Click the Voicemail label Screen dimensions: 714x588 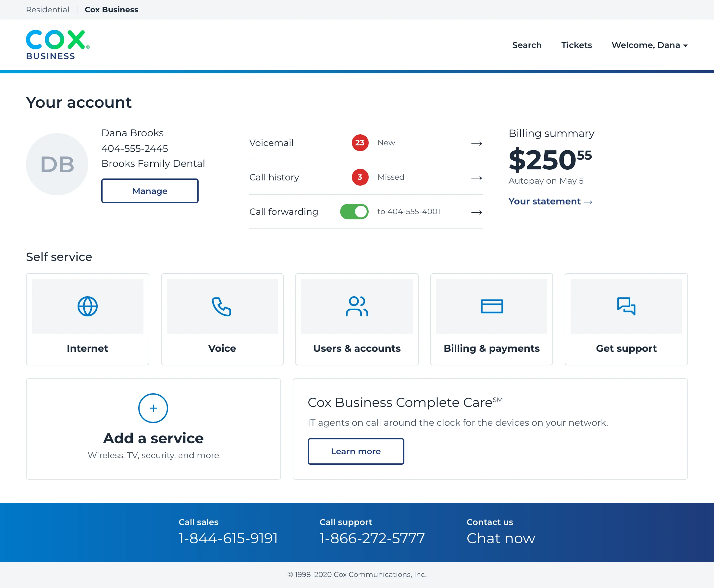[x=271, y=143]
